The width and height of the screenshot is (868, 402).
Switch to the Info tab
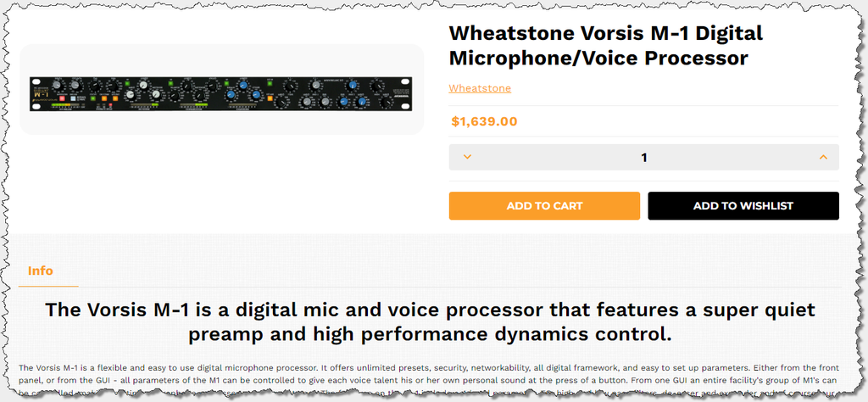[41, 271]
